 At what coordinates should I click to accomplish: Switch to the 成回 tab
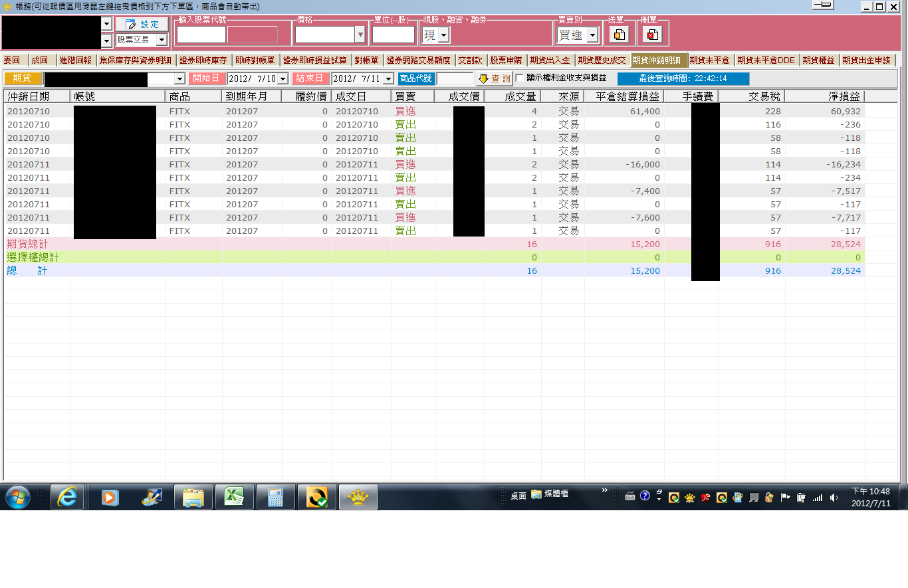pos(40,60)
